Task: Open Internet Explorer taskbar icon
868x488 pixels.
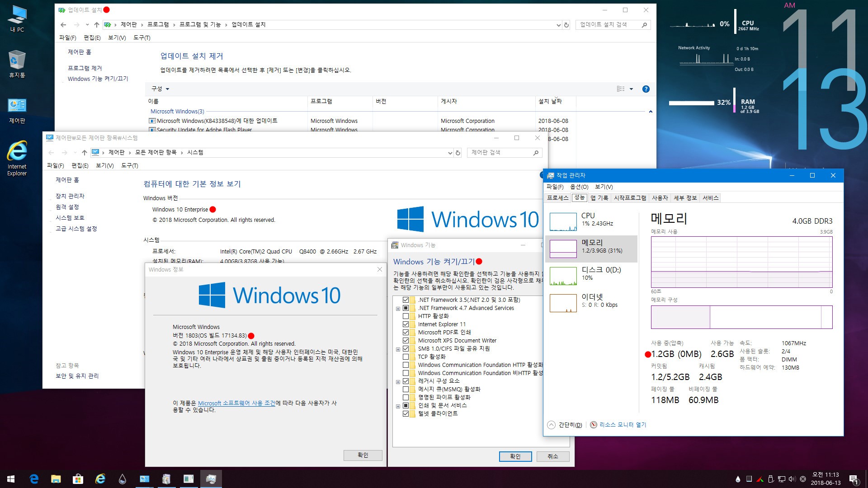Action: (x=100, y=479)
